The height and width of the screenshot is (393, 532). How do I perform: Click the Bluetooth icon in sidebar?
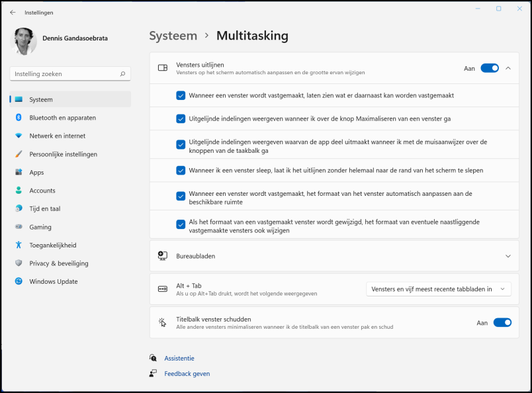(19, 117)
